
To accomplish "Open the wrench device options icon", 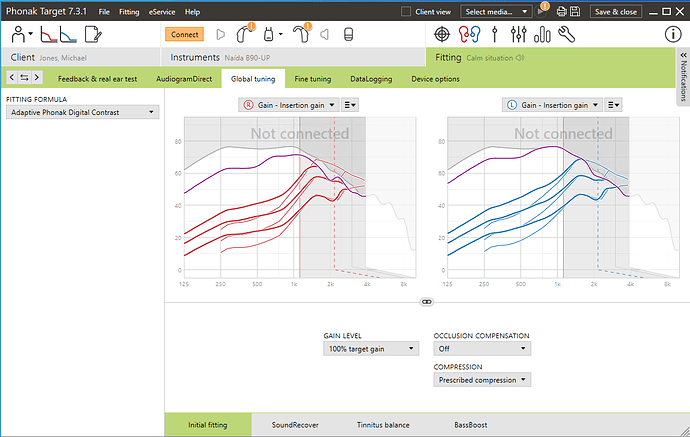I will (x=566, y=34).
